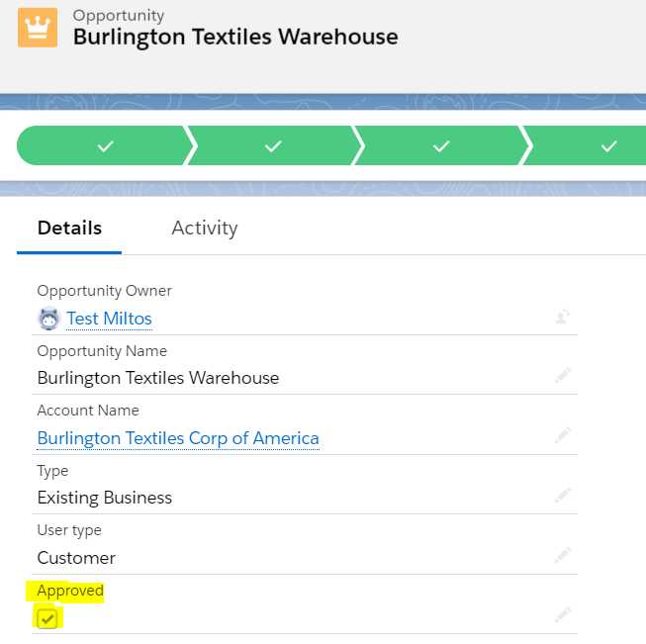Edit Opportunity Name pencil icon

pos(562,376)
